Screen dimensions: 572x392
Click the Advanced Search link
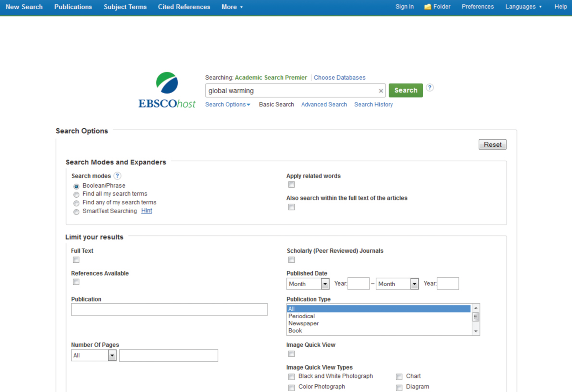click(x=324, y=105)
